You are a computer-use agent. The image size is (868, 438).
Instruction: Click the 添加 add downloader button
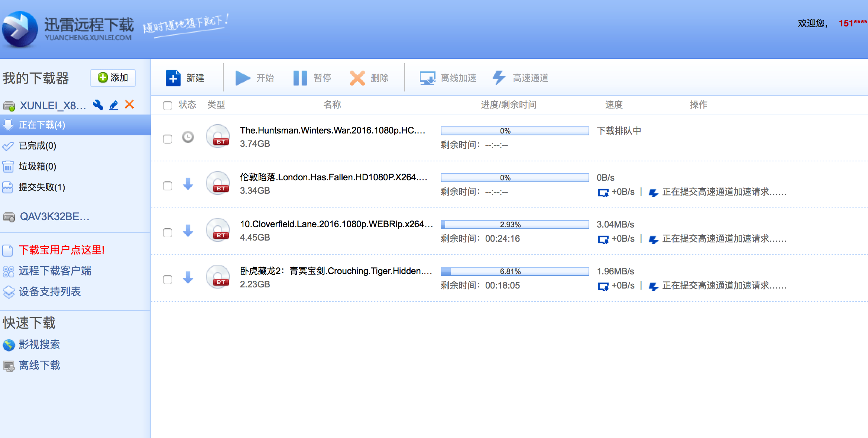113,78
